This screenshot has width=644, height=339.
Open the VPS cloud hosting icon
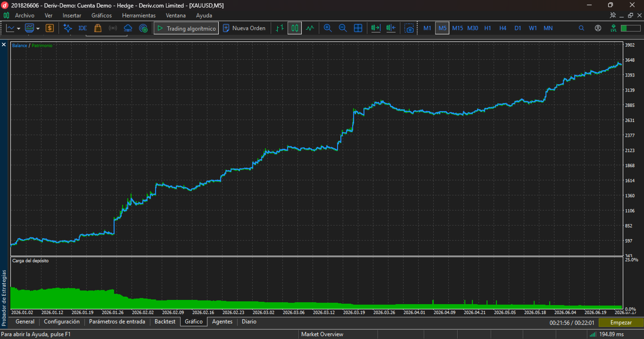pyautogui.click(x=128, y=28)
